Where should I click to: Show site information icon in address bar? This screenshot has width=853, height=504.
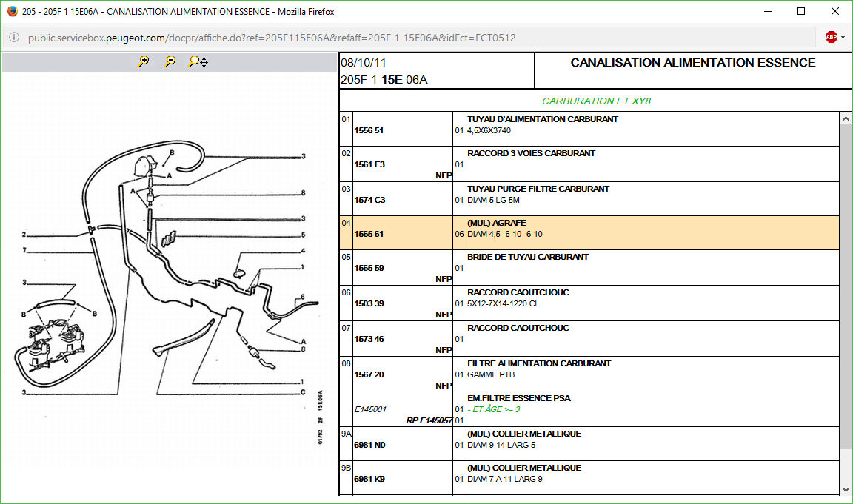[x=14, y=38]
